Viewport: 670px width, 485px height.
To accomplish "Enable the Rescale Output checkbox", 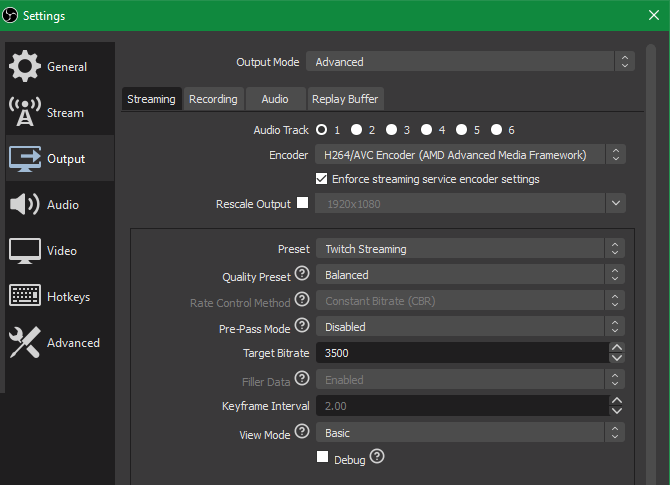I will pyautogui.click(x=303, y=203).
